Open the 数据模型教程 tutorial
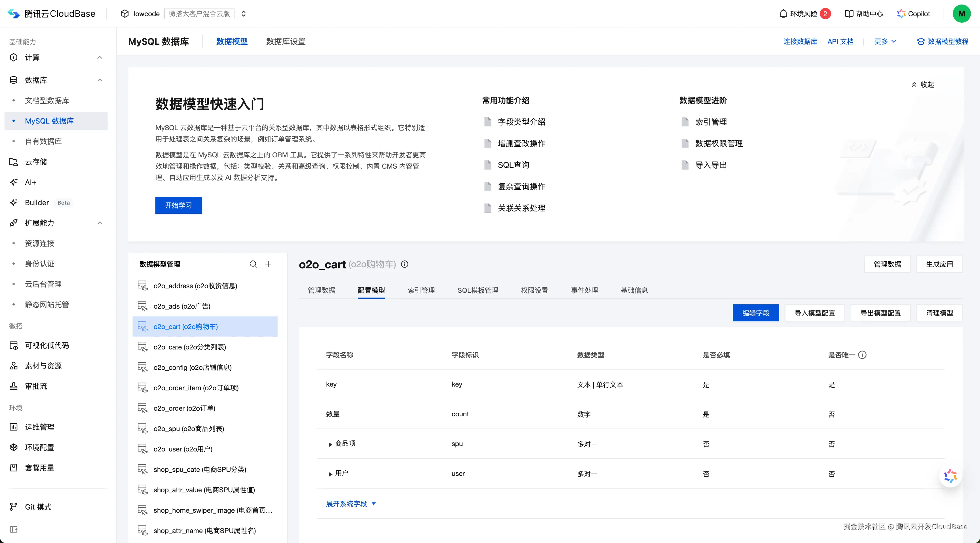The width and height of the screenshot is (980, 543). 942,41
